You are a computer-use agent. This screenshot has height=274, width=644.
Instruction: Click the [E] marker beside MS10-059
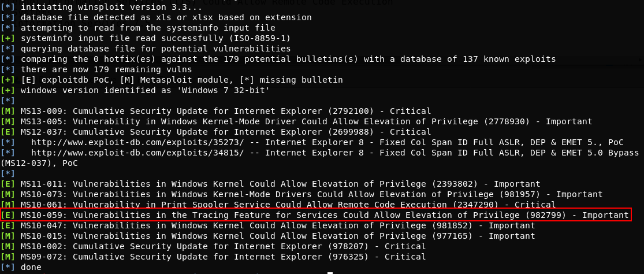(8, 215)
